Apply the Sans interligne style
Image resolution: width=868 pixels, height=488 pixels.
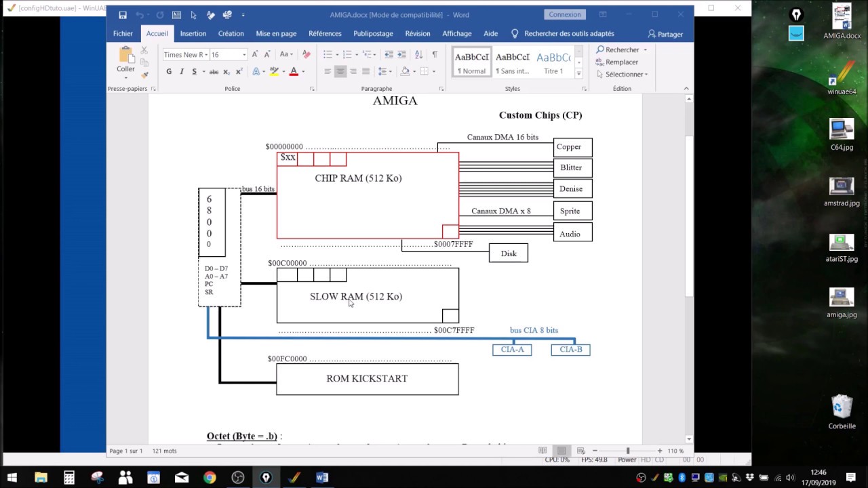[x=513, y=62]
